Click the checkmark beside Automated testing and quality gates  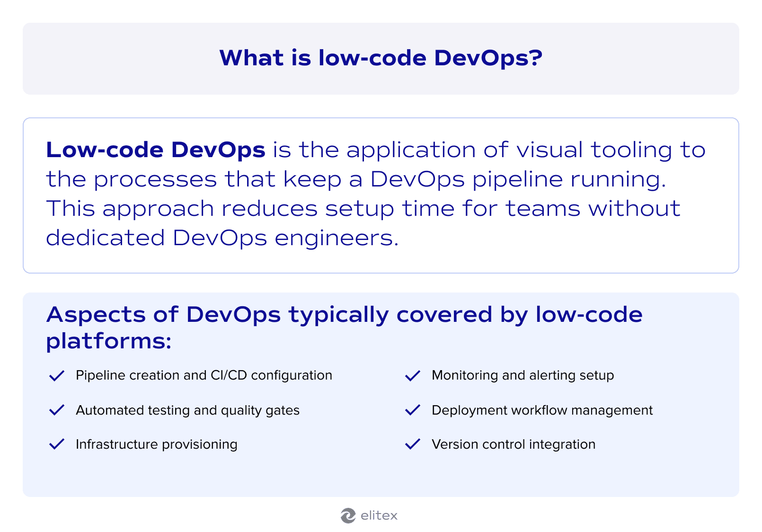pos(57,410)
